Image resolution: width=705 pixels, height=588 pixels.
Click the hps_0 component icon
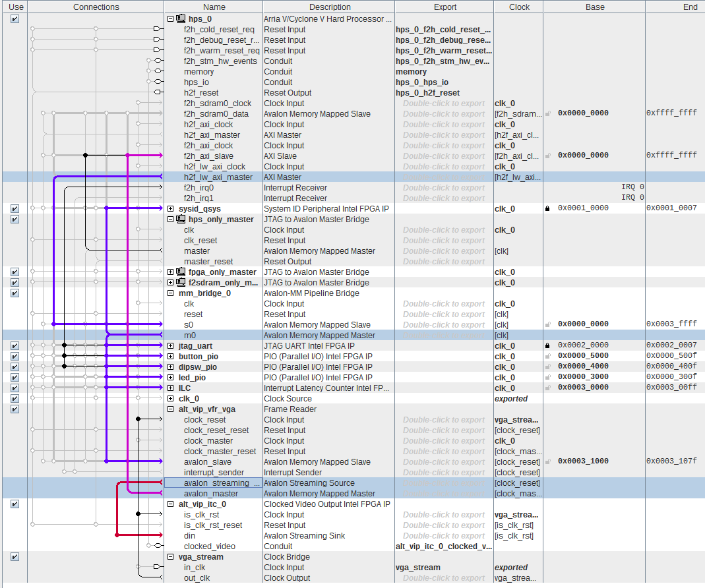[181, 18]
